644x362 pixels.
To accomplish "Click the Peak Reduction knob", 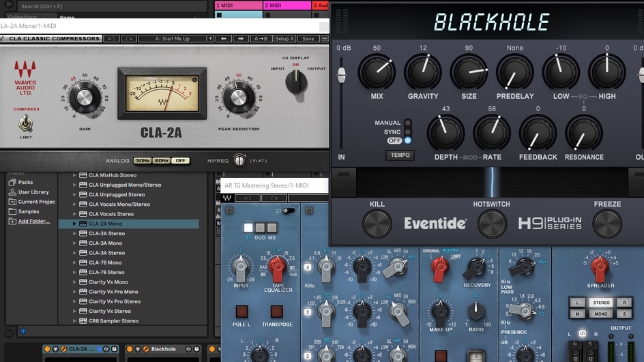I will point(239,97).
